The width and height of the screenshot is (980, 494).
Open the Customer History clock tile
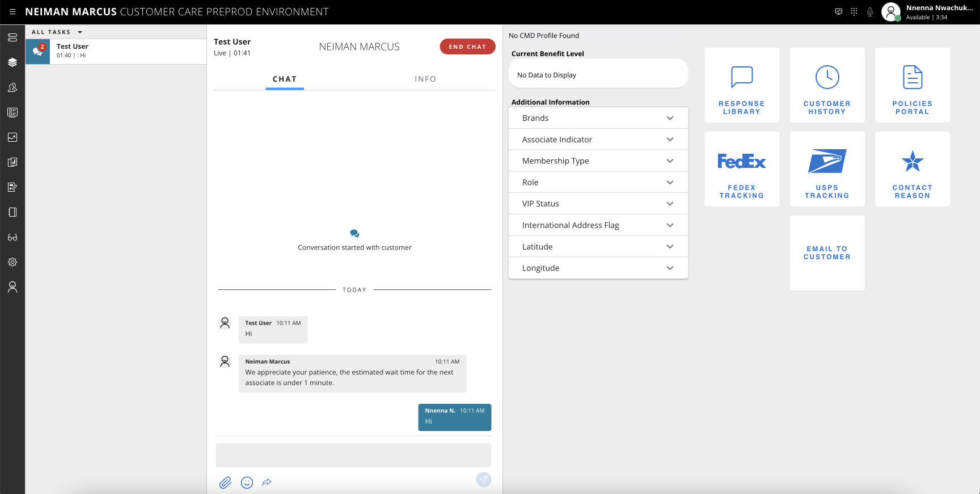[x=827, y=85]
